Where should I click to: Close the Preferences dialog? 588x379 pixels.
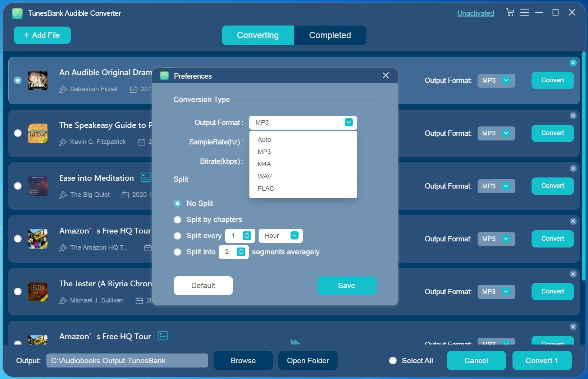(386, 75)
